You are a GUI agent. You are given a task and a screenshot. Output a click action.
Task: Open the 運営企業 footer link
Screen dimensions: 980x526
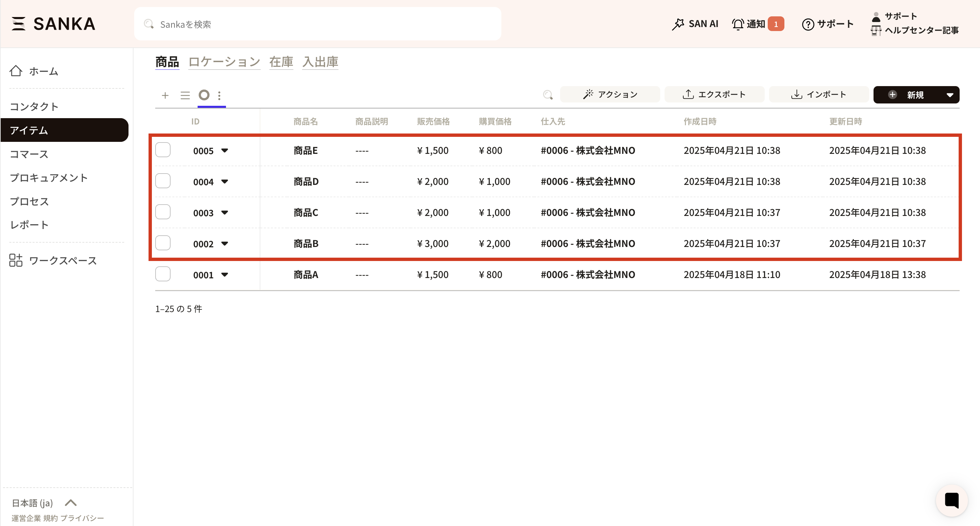26,518
